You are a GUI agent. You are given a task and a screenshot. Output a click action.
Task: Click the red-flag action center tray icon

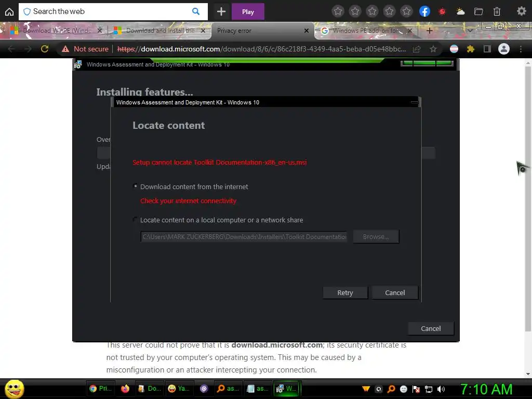point(416,389)
